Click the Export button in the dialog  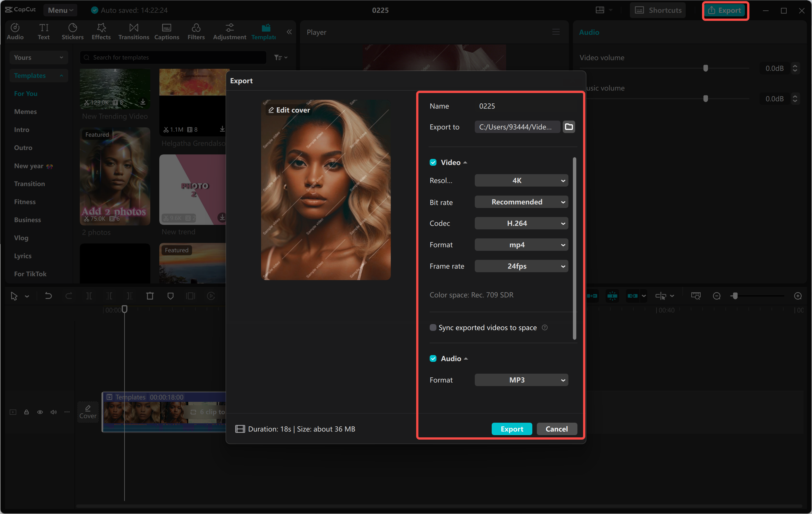(x=511, y=429)
